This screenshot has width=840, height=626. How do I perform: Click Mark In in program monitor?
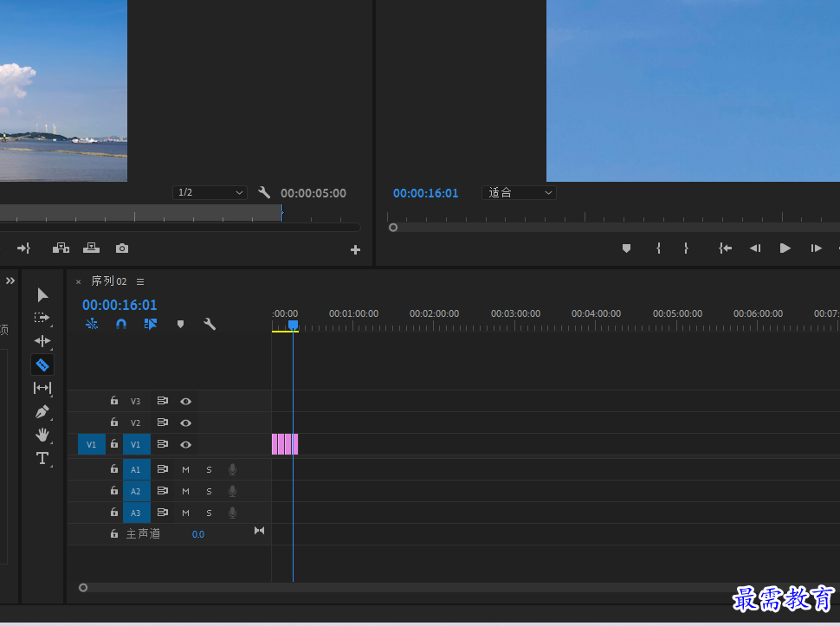click(658, 248)
